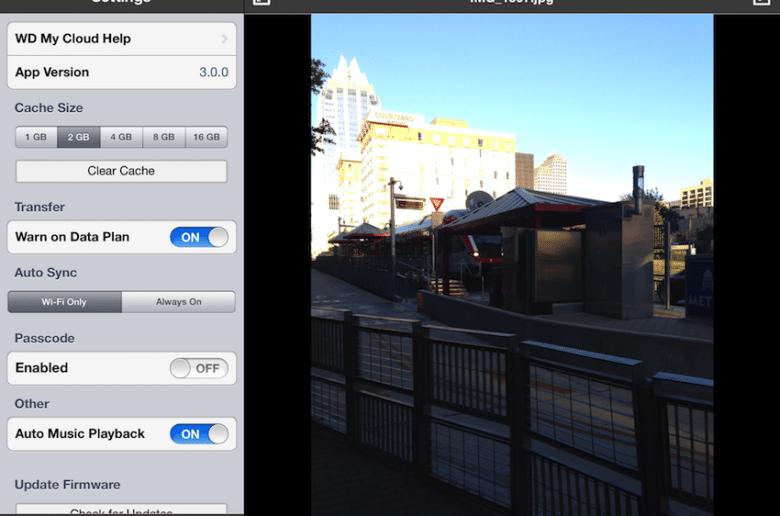
Task: Expand the WD My Cloud Help chevron
Action: (x=225, y=38)
